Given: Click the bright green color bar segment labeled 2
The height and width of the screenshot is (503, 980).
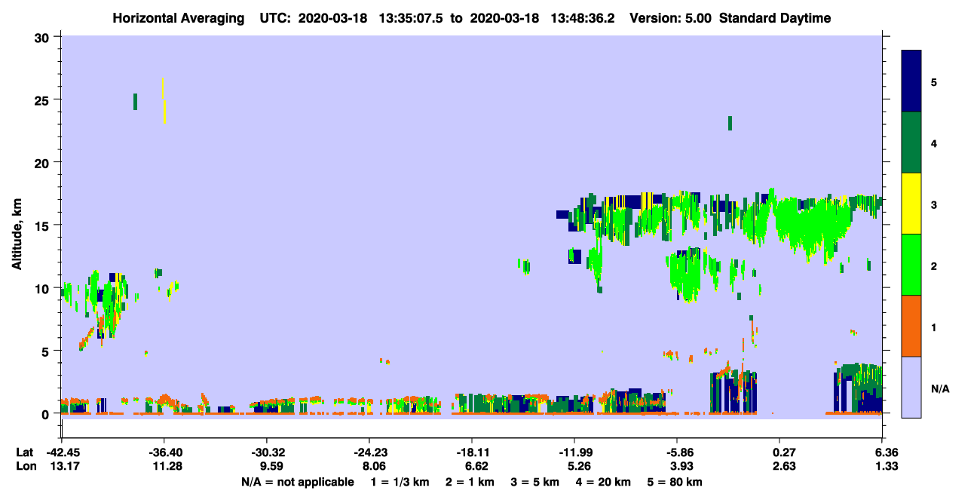Looking at the screenshot, I should 911,265.
